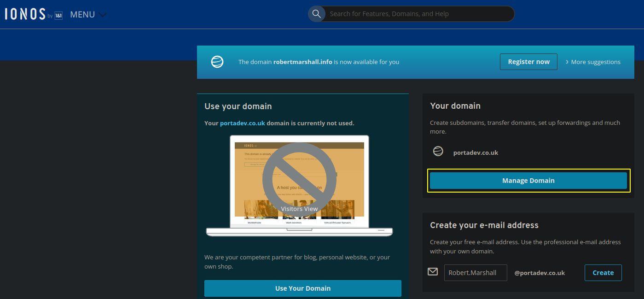
Task: Click the 'We are your competent partner' text
Action: click(297, 262)
